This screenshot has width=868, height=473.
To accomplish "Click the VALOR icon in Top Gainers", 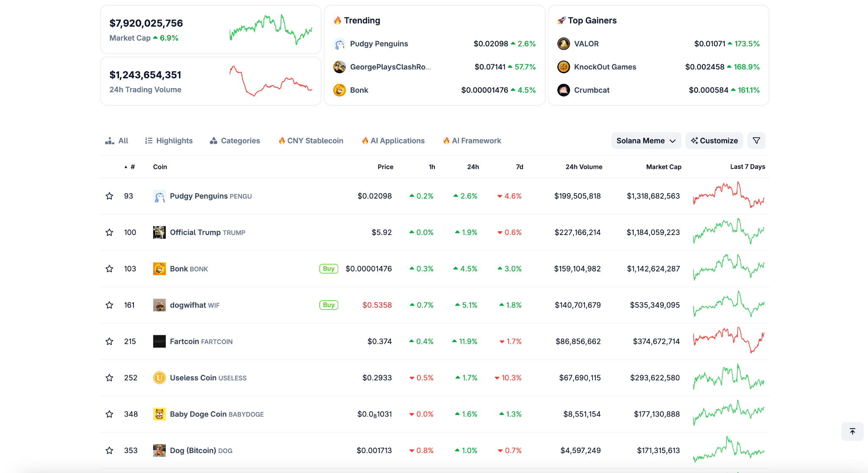I will coord(564,44).
